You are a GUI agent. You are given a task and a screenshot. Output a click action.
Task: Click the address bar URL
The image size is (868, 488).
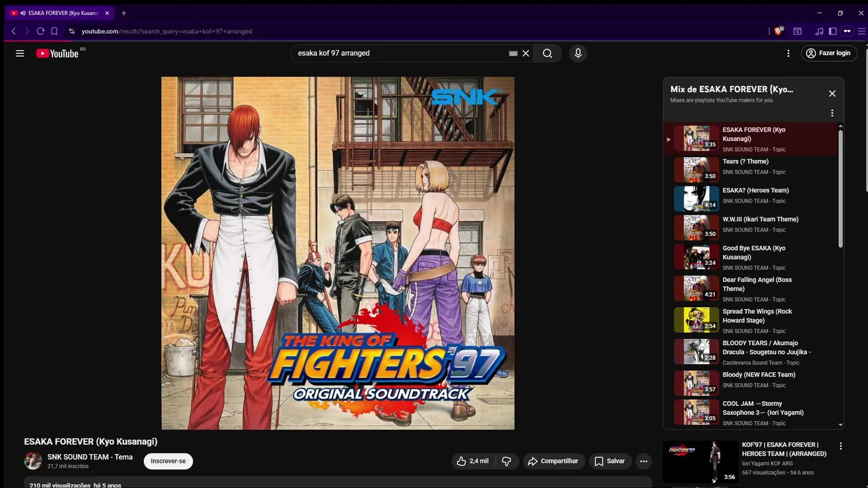click(x=167, y=31)
